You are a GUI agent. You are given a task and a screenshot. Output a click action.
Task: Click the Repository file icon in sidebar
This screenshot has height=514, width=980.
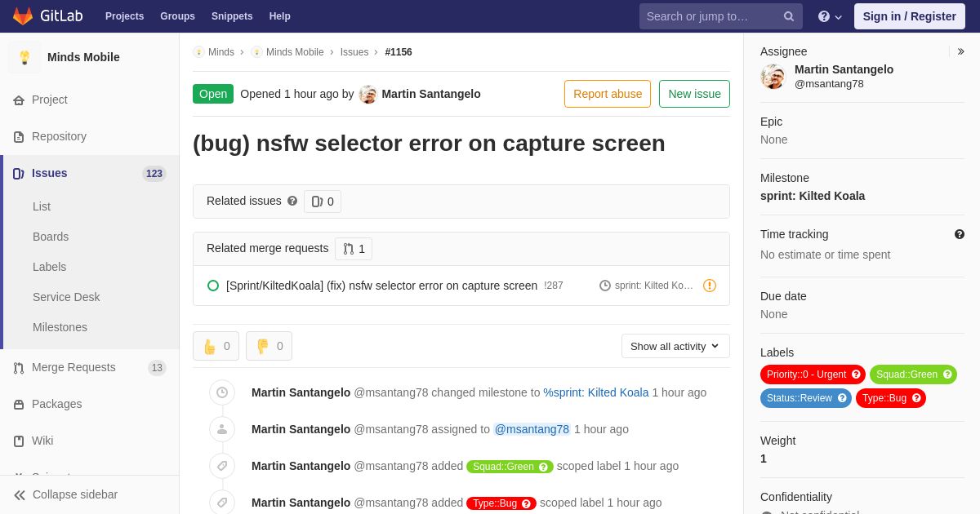tap(19, 136)
